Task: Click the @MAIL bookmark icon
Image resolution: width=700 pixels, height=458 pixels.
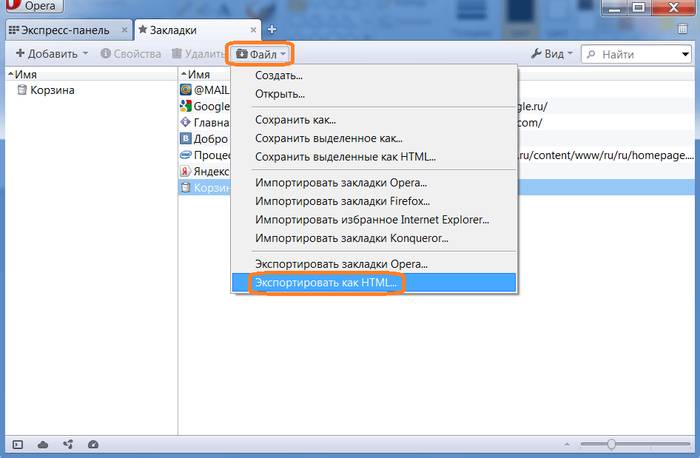Action: [185, 90]
